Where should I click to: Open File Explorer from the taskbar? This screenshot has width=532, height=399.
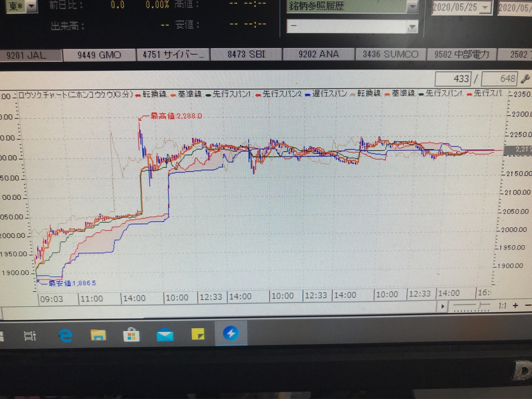98,335
